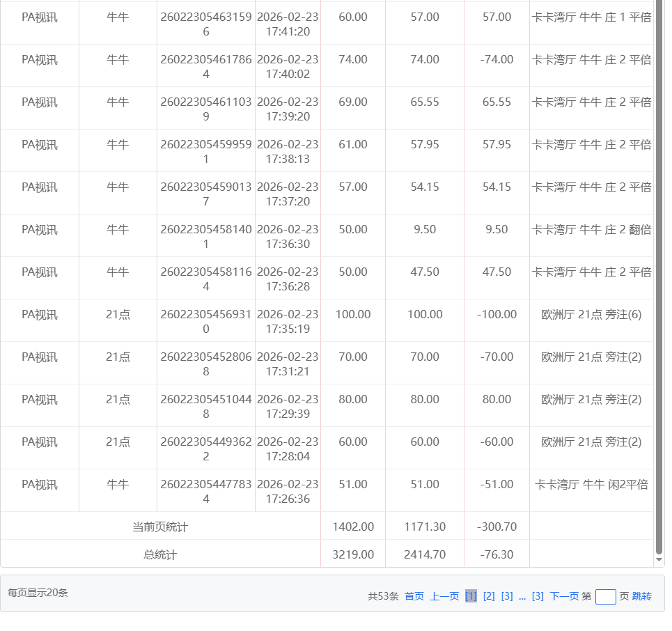Click the 卡卡湾厅 牛牛 闲2平倍 cell
This screenshot has height=631, width=672.
[591, 485]
